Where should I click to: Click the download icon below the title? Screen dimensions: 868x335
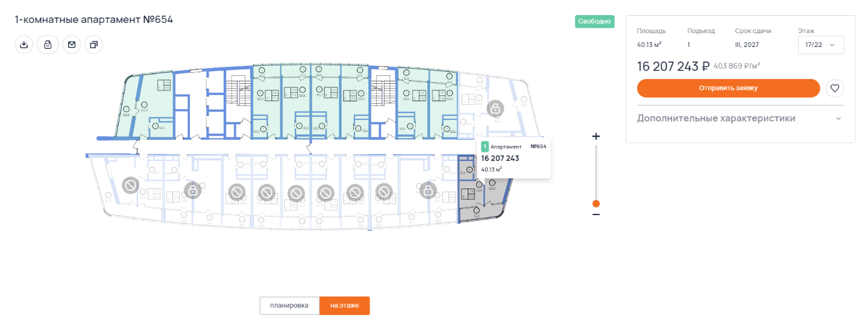24,45
